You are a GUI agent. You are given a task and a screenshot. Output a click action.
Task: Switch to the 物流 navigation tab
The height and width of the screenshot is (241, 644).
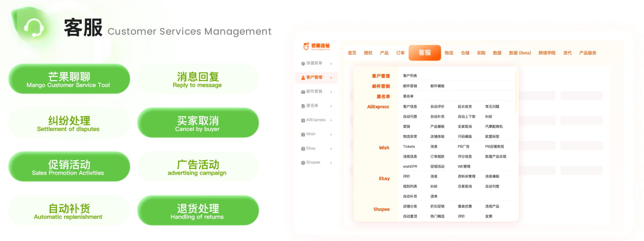(449, 53)
